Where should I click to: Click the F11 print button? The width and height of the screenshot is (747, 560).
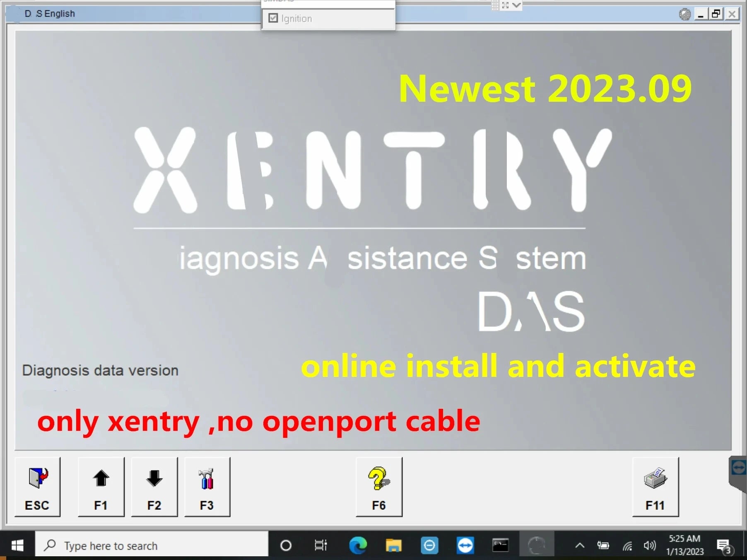click(x=655, y=487)
